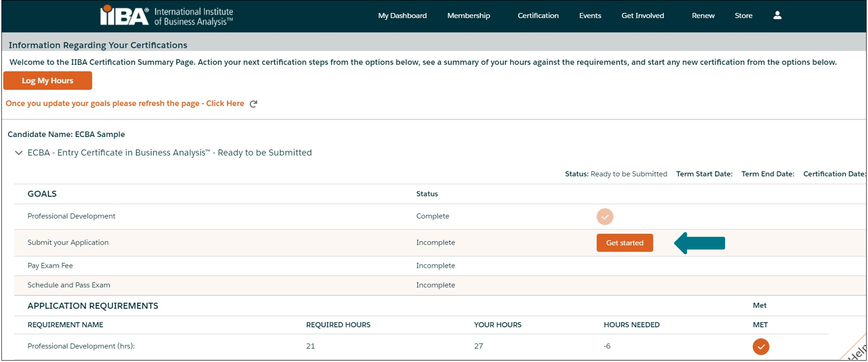
Task: Click the YOUR HOURS column header
Action: tap(498, 325)
